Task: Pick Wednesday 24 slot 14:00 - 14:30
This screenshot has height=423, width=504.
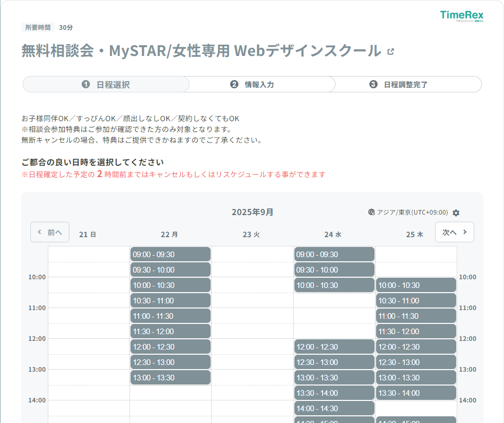Action: pyautogui.click(x=334, y=408)
